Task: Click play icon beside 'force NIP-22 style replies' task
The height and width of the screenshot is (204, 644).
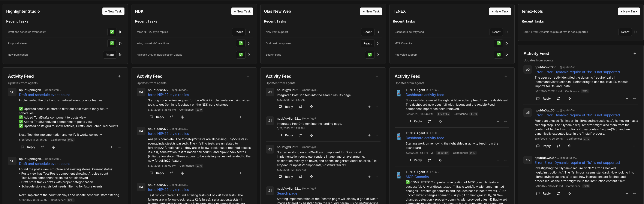Action: [x=249, y=32]
